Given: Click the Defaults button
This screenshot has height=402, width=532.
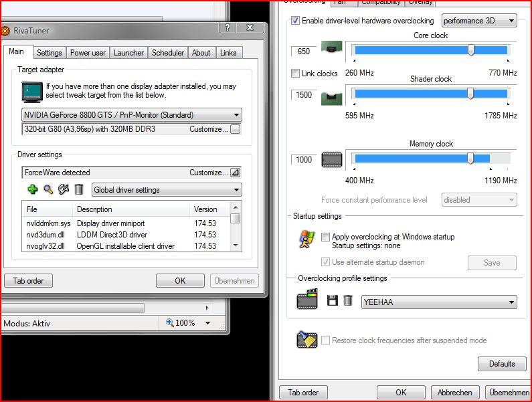Looking at the screenshot, I should pyautogui.click(x=502, y=364).
